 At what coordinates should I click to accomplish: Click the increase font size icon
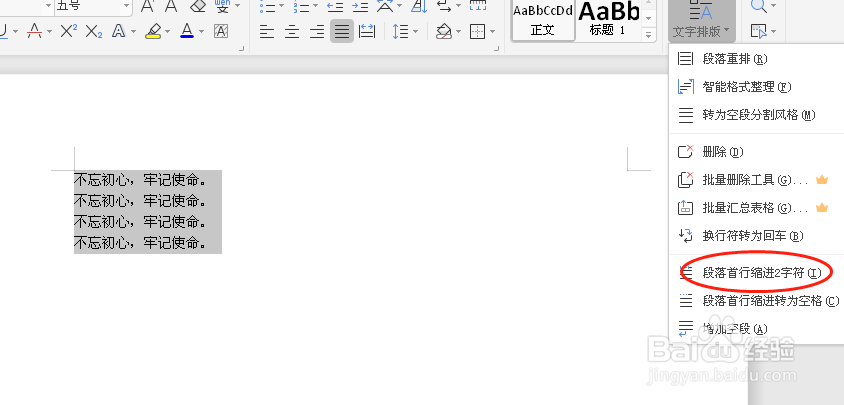pos(146,6)
